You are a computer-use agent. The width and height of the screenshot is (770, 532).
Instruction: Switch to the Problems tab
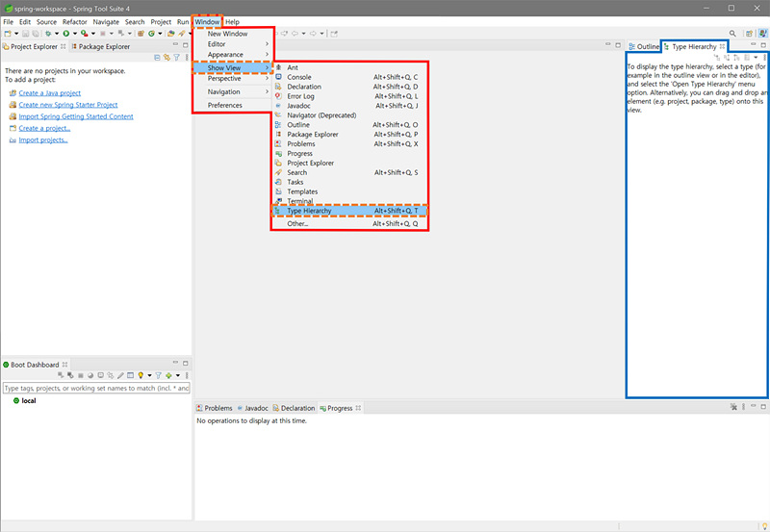click(214, 408)
